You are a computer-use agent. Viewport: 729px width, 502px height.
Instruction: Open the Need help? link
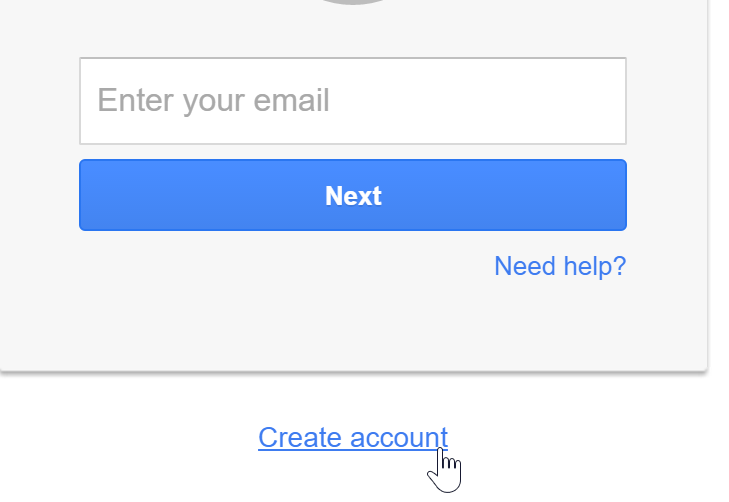click(x=560, y=266)
